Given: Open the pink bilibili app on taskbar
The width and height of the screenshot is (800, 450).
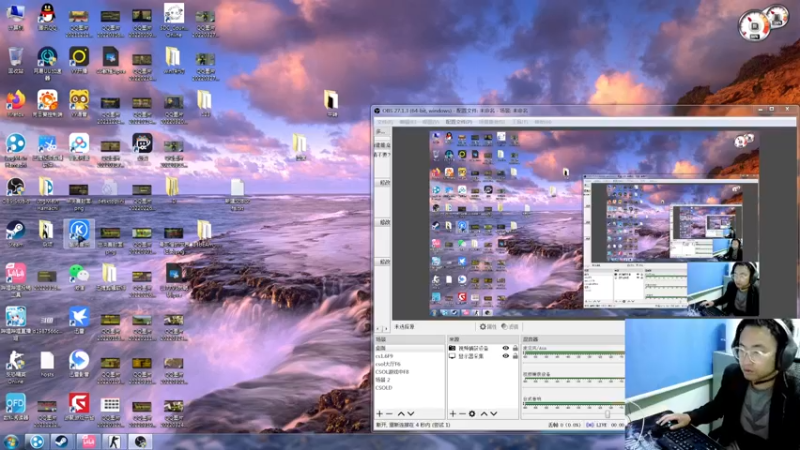Looking at the screenshot, I should 88,441.
